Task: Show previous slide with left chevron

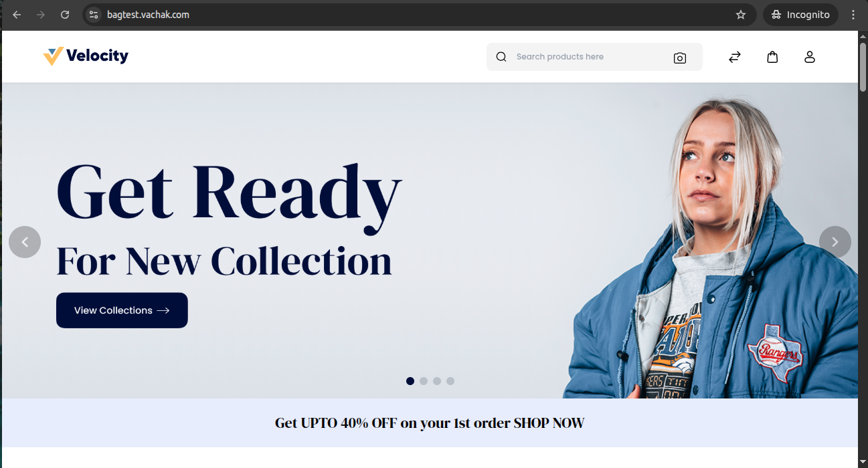Action: tap(25, 242)
